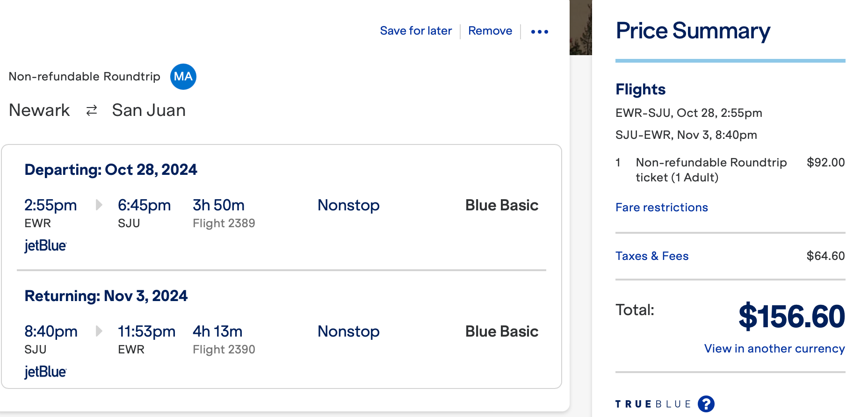Expand Taxes & Fees breakdown

(652, 256)
